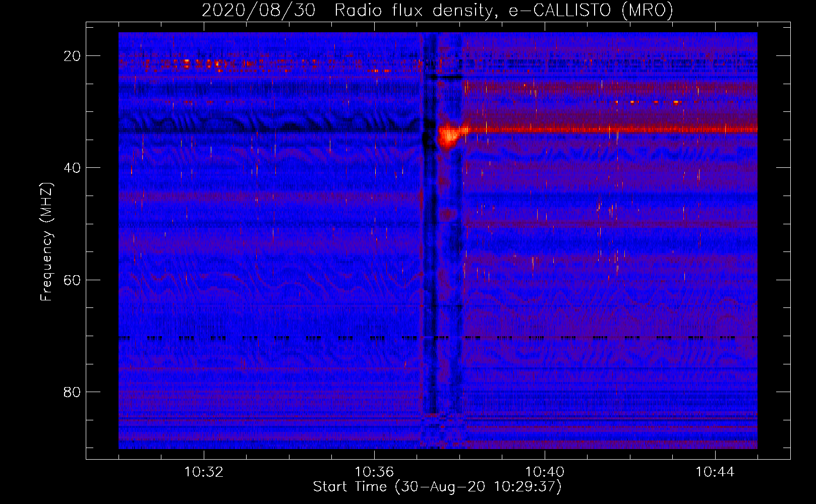Click the 60 frequency tick label

tap(72, 280)
